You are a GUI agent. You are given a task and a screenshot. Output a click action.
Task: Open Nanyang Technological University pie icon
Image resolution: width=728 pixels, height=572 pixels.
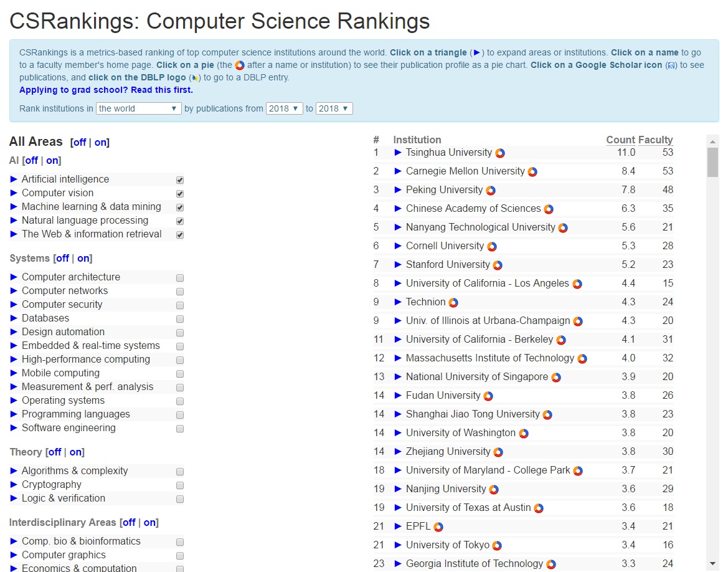click(563, 227)
